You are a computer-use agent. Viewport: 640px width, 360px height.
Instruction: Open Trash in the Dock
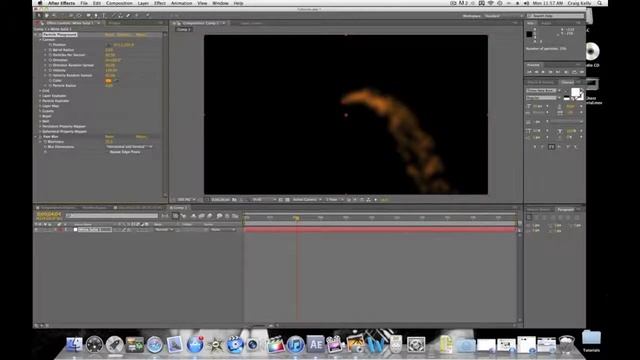tap(567, 344)
